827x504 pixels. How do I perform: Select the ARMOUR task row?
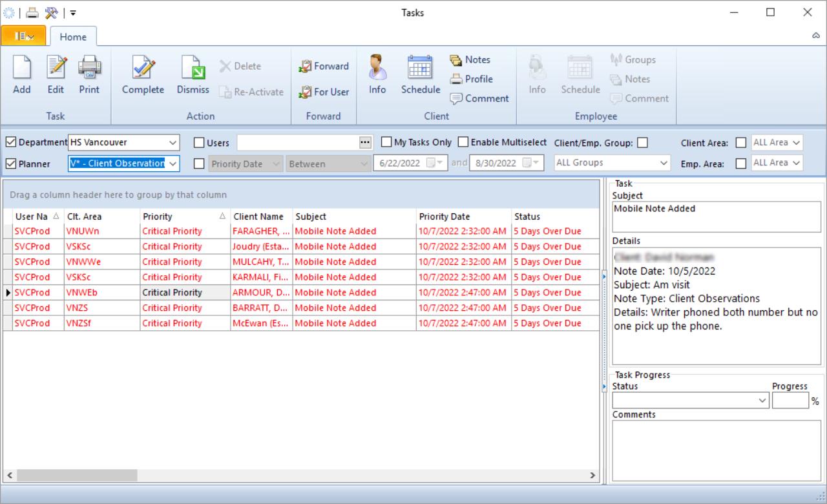260,292
